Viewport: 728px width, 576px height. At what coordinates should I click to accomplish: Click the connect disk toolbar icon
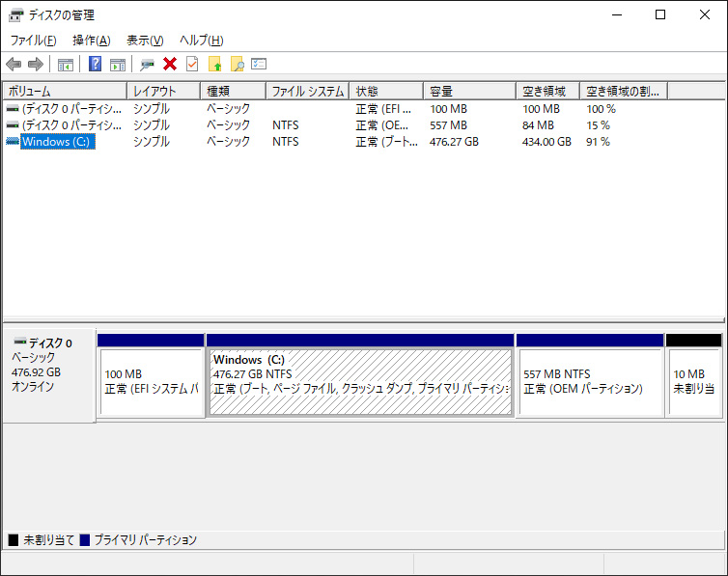coord(147,65)
